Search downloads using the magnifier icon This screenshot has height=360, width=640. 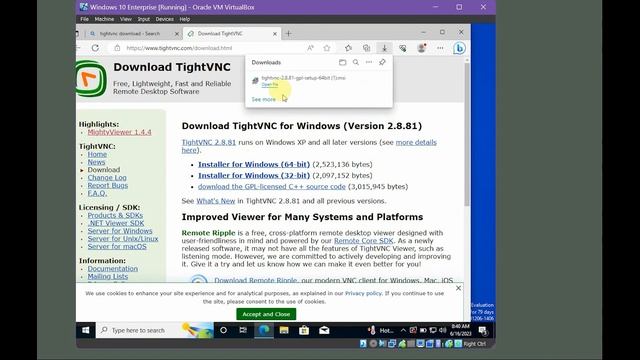[x=356, y=62]
